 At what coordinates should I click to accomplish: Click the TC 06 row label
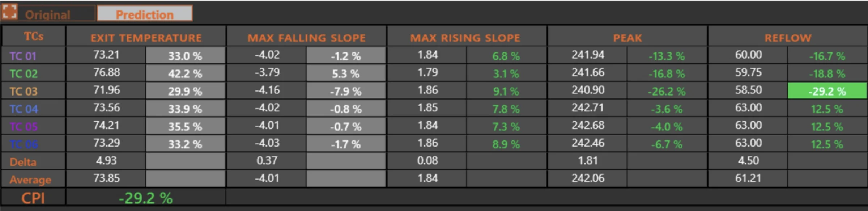24,144
